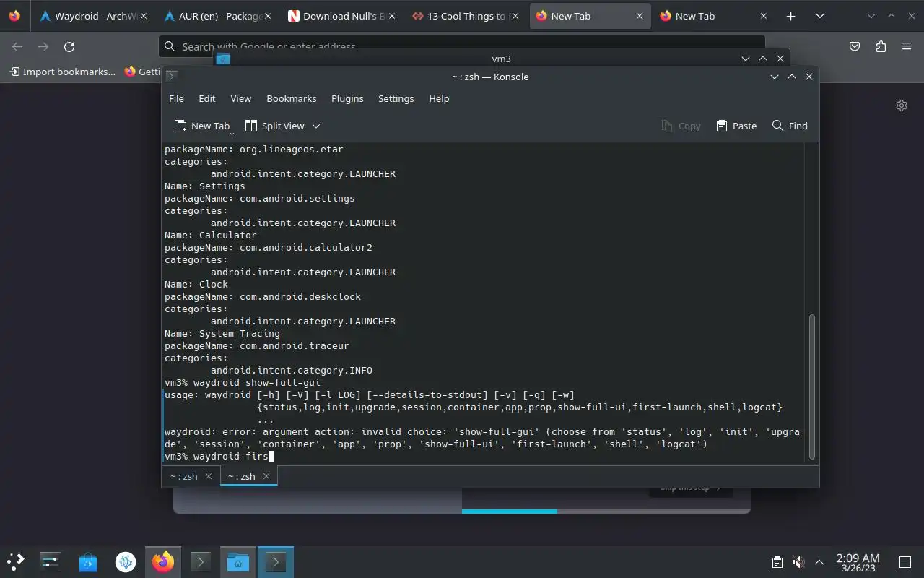
Task: Click text org.lineageos.etar in terminal
Action: (292, 149)
